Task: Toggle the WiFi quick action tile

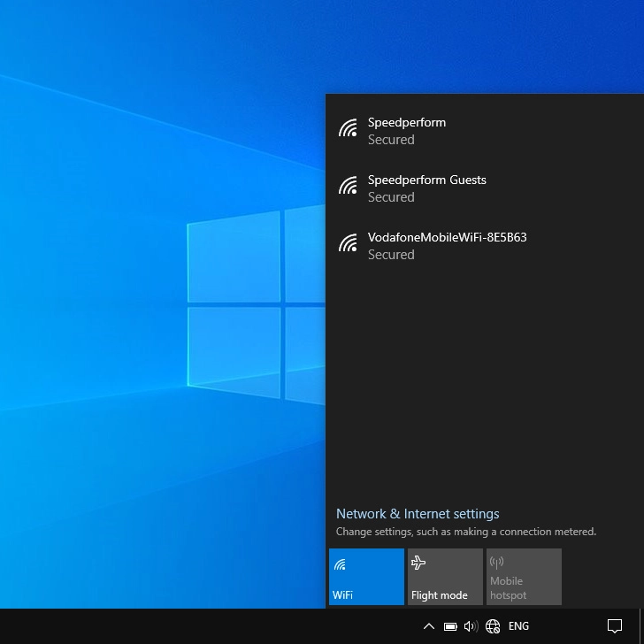Action: point(366,577)
